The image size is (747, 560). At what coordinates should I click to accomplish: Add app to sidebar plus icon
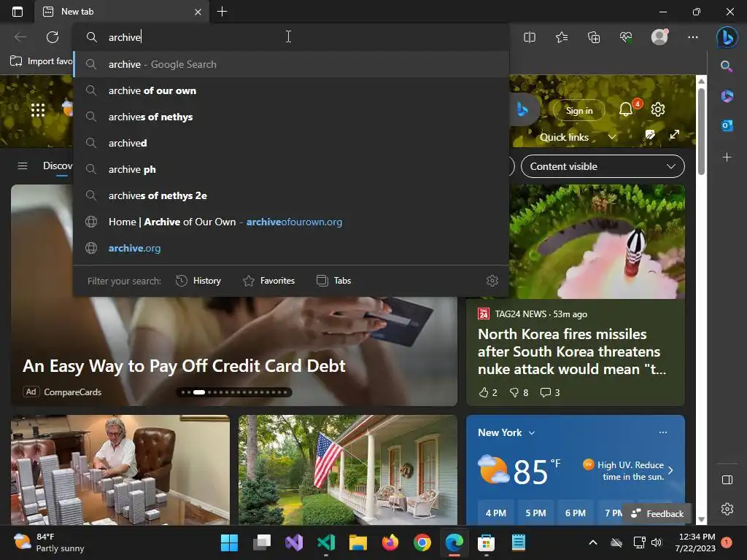click(727, 157)
